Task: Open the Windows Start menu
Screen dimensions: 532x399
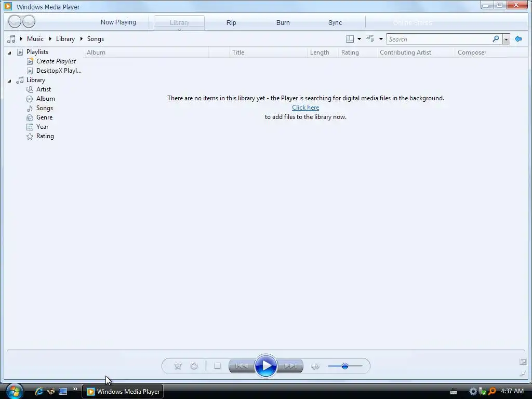Action: pos(14,391)
